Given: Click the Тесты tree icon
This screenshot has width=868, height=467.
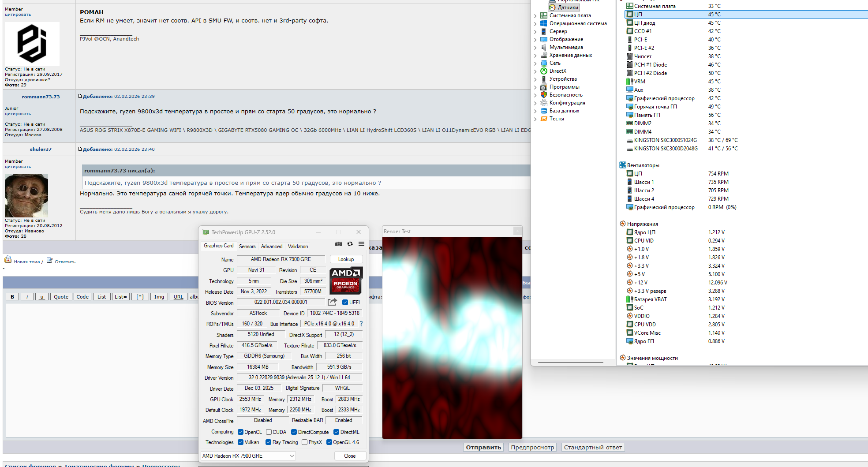Looking at the screenshot, I should 544,119.
